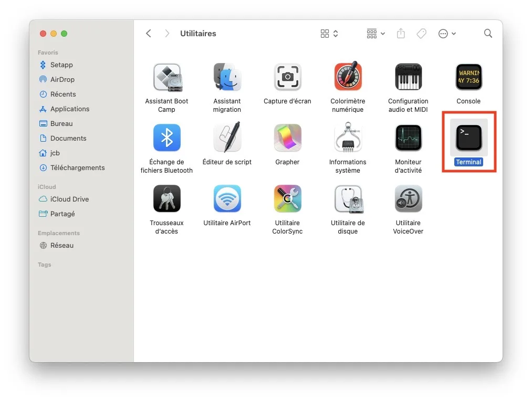Click the back navigation arrow

coord(149,33)
